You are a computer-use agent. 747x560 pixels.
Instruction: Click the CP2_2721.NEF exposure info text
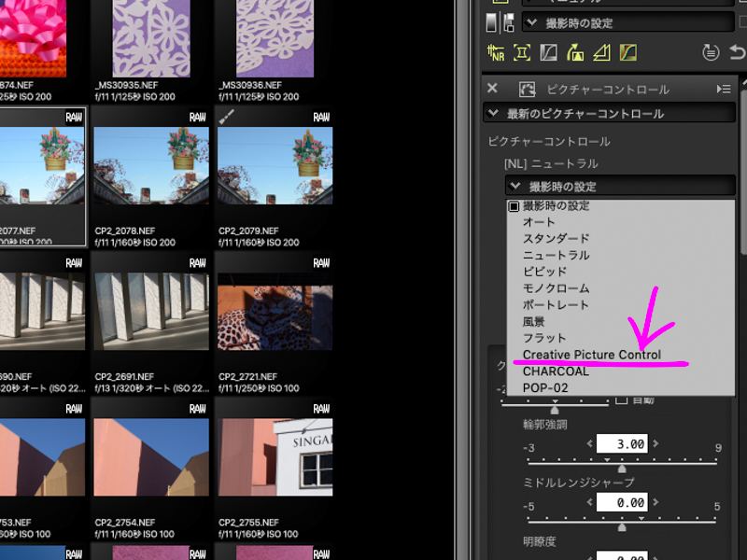[x=259, y=388]
